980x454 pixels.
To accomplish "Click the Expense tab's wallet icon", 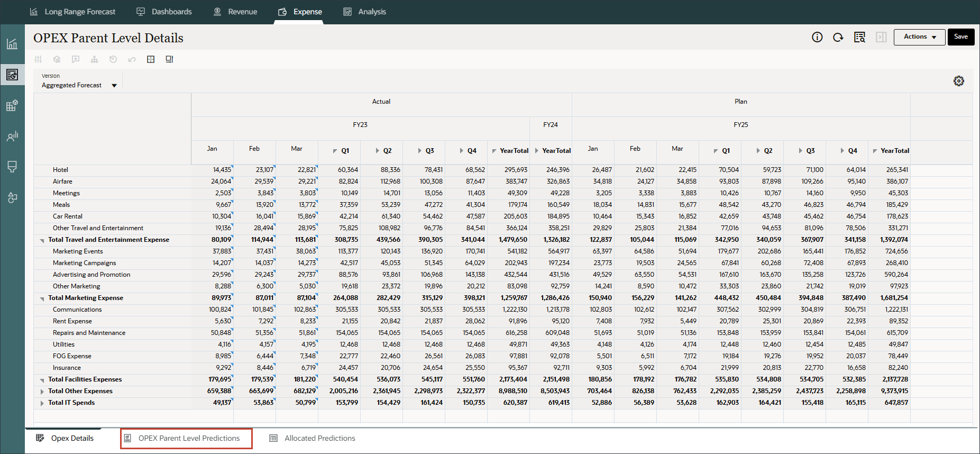I will 282,12.
